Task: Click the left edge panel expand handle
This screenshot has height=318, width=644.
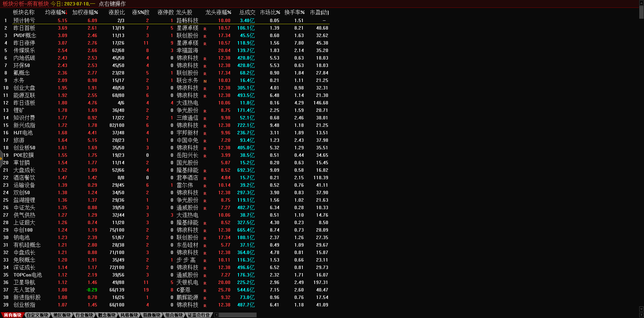Action: (1, 158)
